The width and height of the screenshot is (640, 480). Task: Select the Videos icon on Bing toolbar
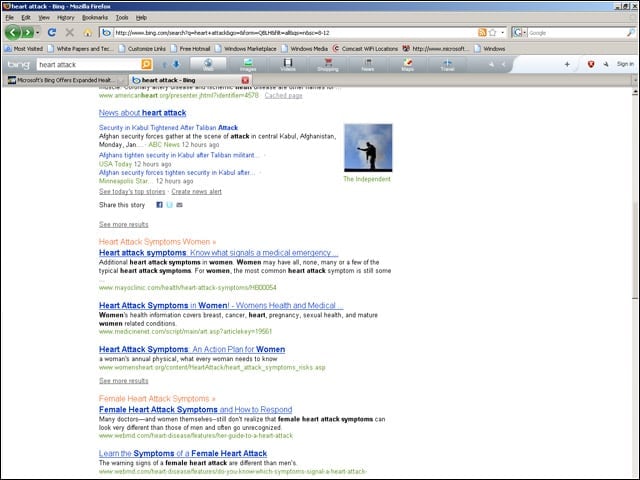(288, 64)
